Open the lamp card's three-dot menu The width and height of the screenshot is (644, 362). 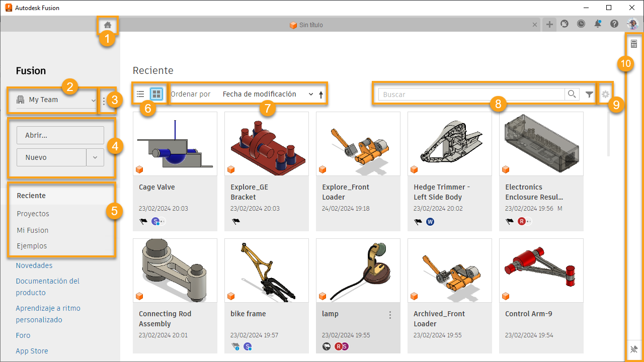tap(390, 315)
